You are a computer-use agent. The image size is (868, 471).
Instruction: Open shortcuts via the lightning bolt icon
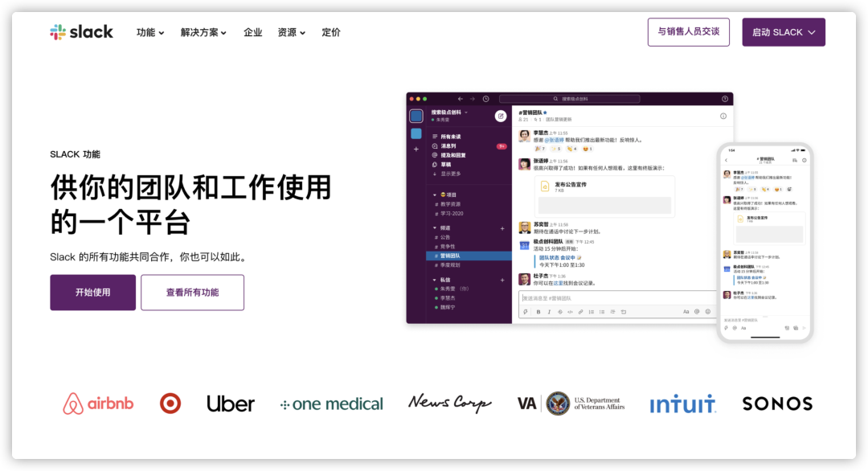(x=525, y=311)
